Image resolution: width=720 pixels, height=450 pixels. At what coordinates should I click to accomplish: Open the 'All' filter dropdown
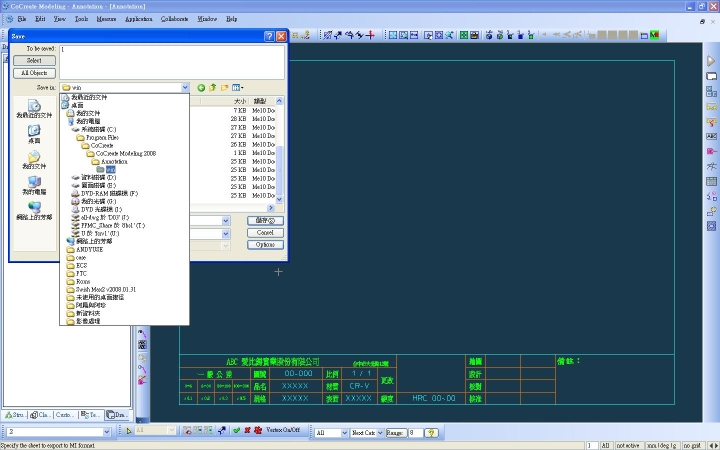344,433
